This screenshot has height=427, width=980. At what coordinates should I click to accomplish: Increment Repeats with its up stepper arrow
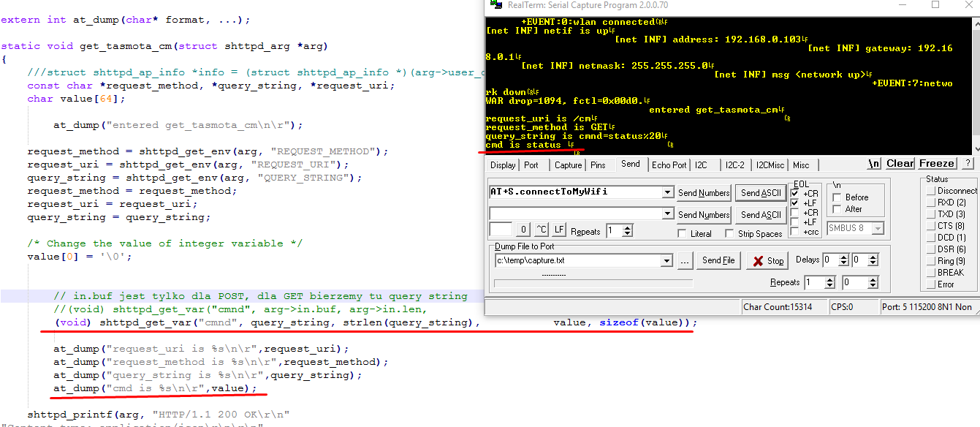point(628,227)
